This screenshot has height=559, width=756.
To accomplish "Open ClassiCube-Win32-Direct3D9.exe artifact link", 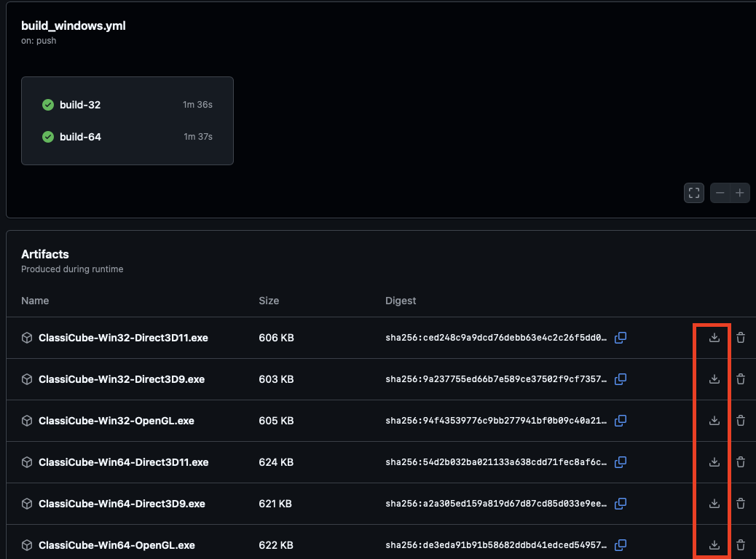I will click(x=122, y=379).
